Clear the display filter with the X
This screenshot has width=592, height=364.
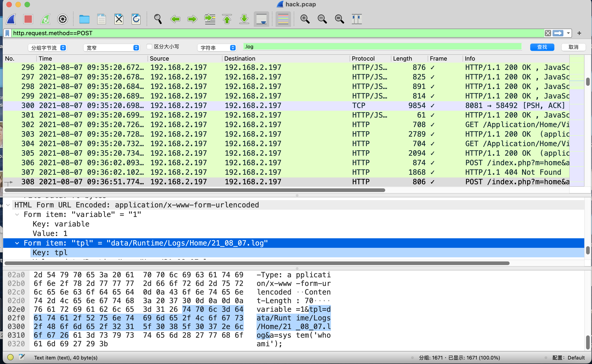pos(548,33)
